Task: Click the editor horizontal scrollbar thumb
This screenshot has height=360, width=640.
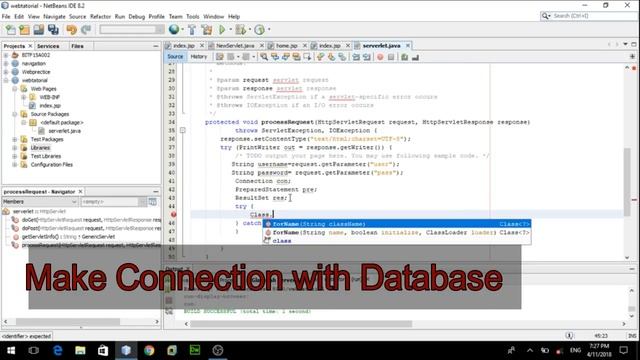Action: tap(301, 324)
